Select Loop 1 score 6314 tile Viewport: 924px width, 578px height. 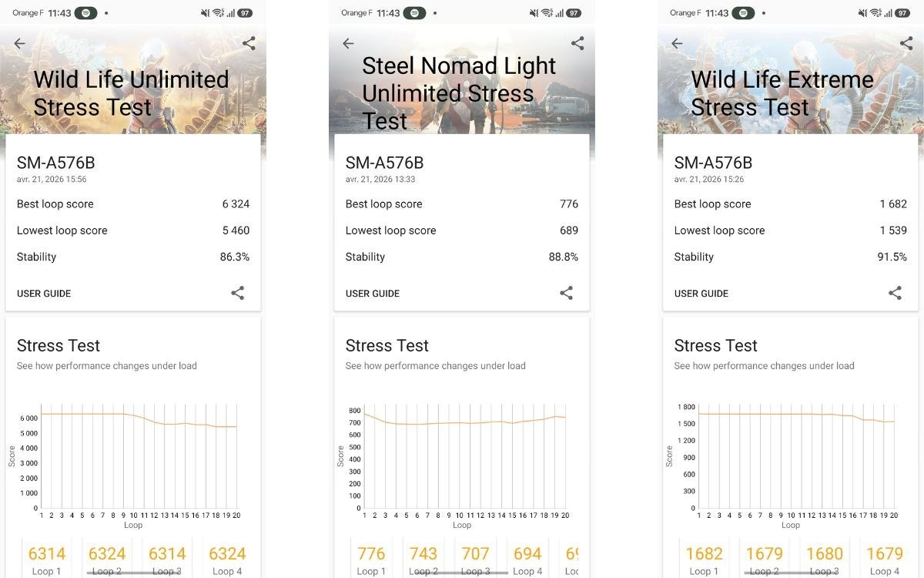[47, 559]
